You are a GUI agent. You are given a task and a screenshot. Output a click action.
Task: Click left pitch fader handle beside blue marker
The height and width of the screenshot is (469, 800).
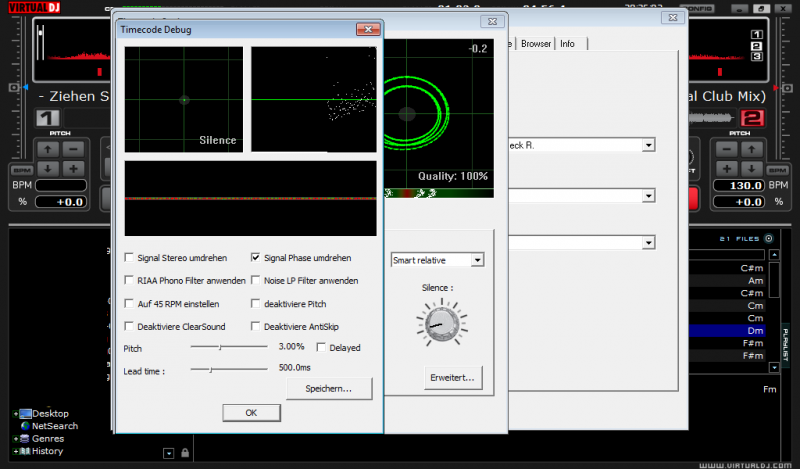(x=14, y=88)
